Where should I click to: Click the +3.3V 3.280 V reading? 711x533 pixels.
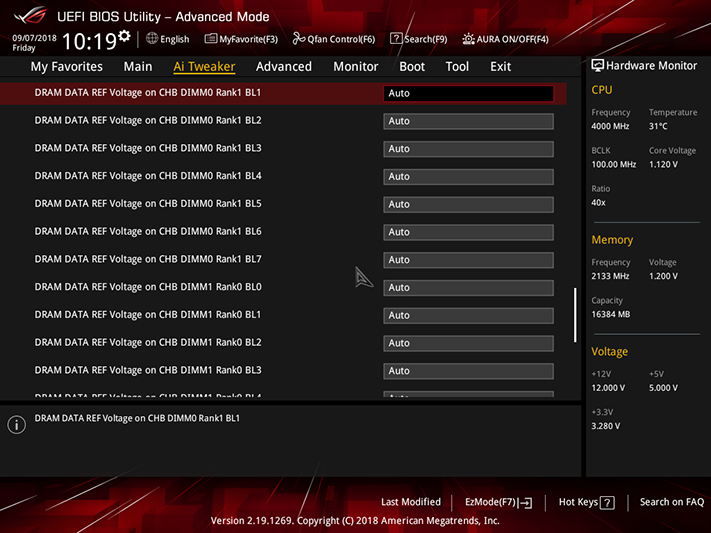(606, 426)
